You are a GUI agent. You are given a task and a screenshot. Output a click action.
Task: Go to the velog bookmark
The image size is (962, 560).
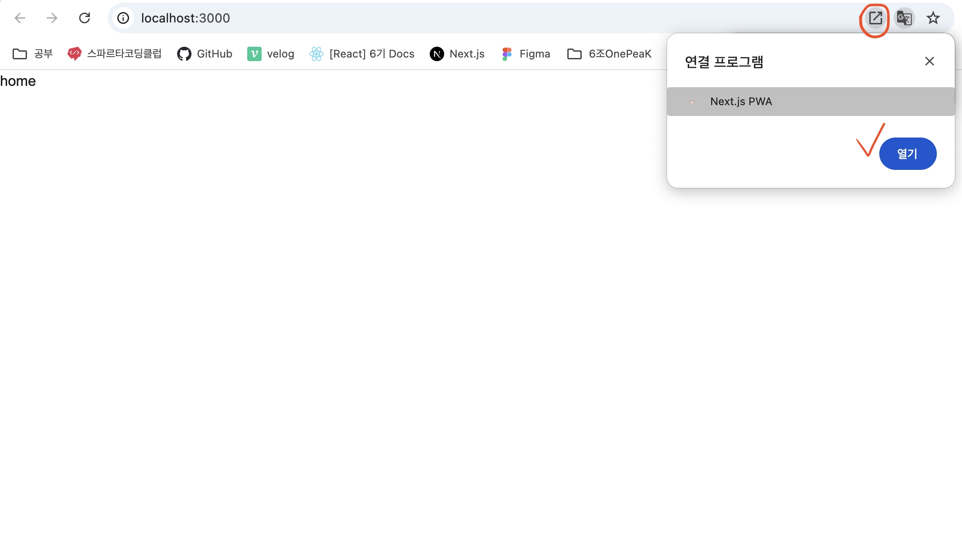click(x=271, y=54)
